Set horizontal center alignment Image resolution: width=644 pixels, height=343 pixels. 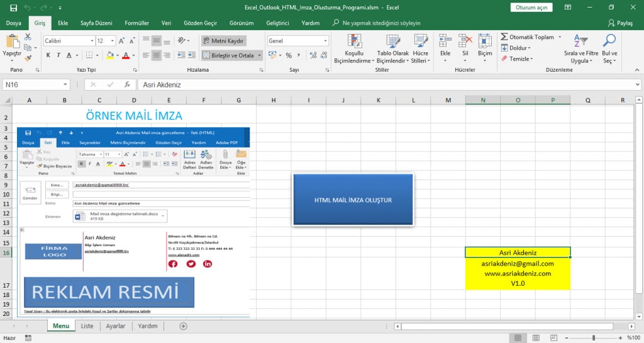tap(157, 55)
